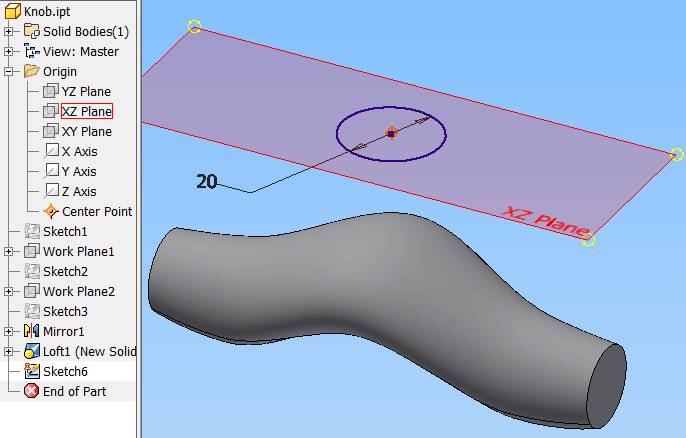Select X Axis in the tree
The image size is (686, 438).
[80, 151]
